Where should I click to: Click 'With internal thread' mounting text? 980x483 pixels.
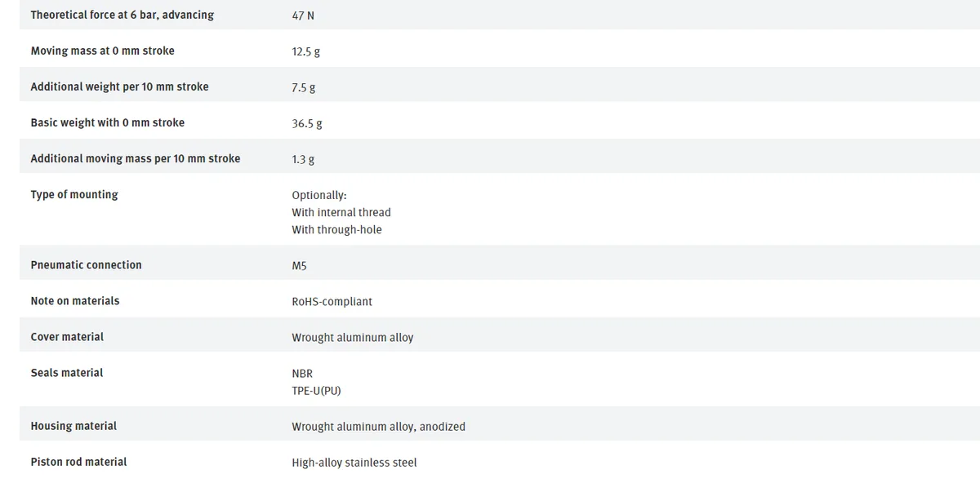pos(341,212)
